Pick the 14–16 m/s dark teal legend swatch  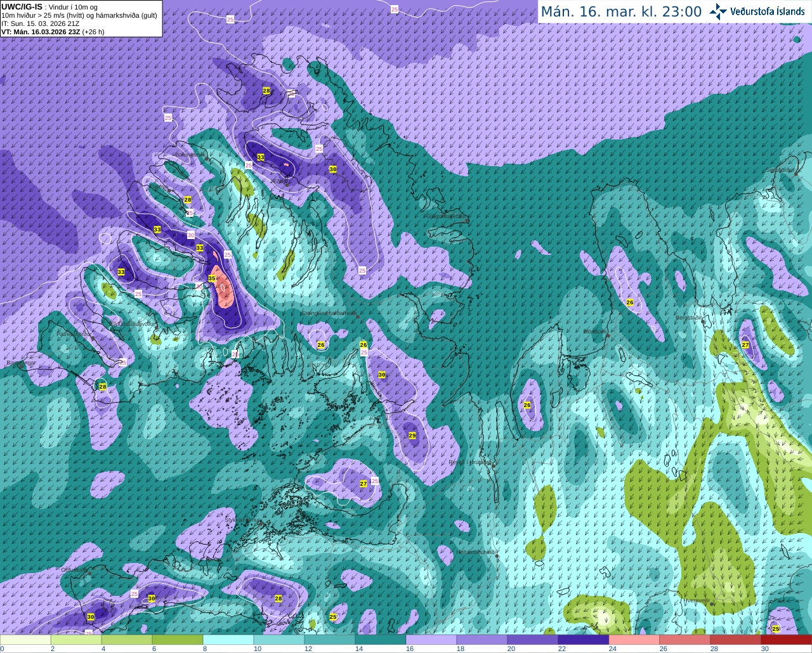pos(381,640)
